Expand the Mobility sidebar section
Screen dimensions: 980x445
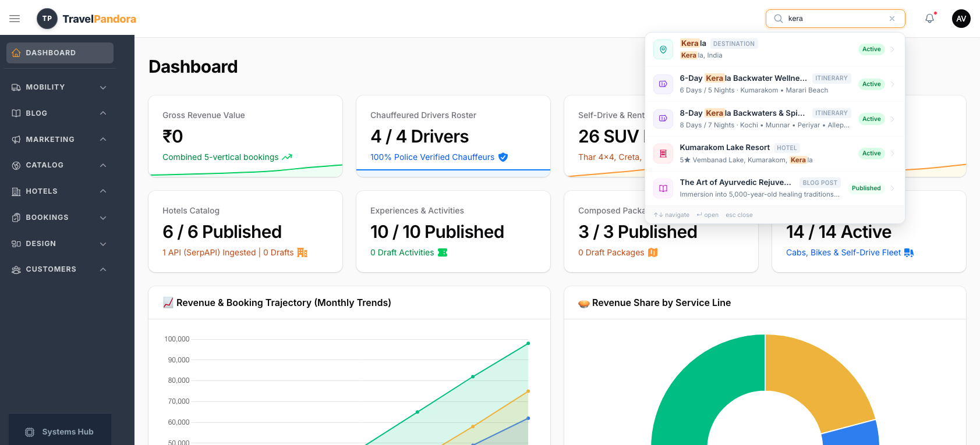click(60, 87)
